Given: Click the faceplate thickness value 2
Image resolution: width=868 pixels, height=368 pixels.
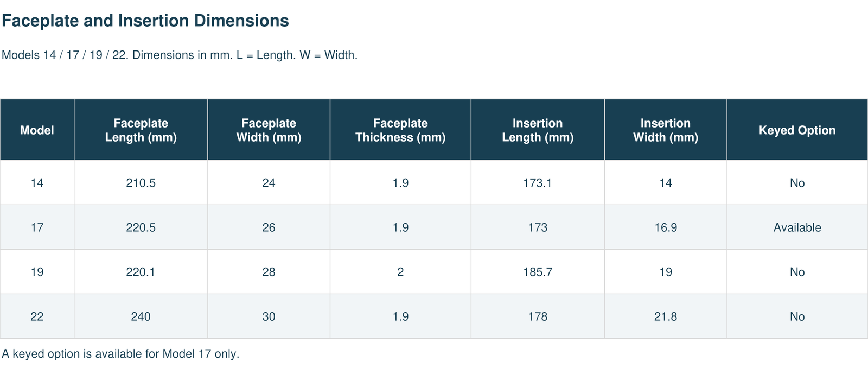Looking at the screenshot, I should click(401, 272).
